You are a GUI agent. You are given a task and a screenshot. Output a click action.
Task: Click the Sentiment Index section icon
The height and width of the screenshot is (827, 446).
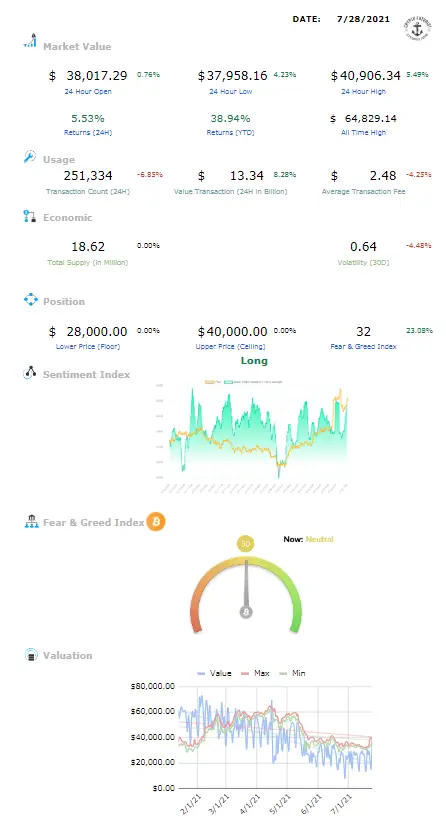30,372
